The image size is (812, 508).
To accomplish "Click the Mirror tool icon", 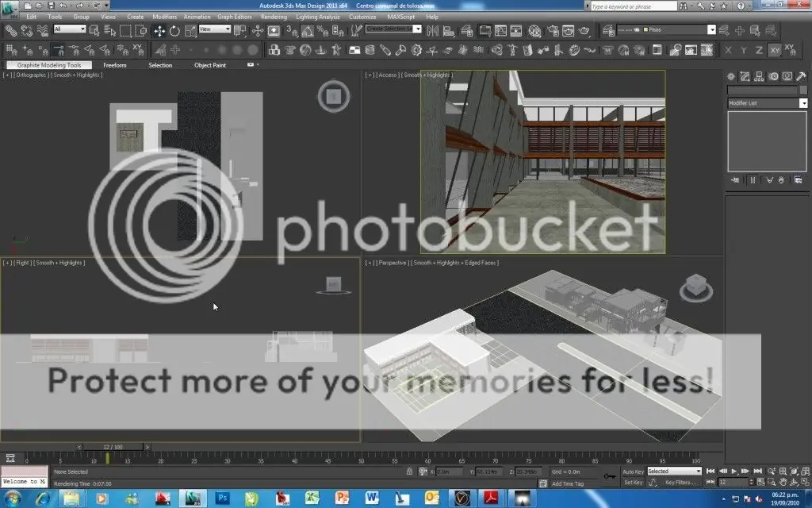I will pyautogui.click(x=432, y=31).
